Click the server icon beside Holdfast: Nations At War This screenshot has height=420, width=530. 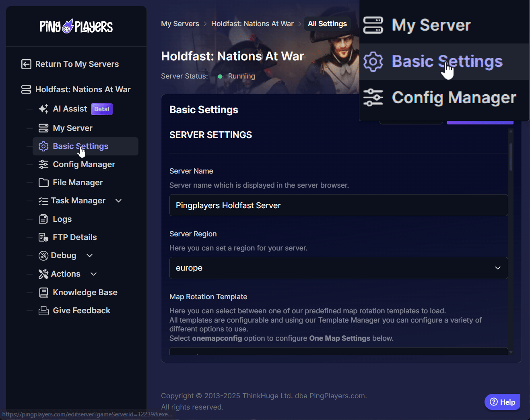coord(26,89)
